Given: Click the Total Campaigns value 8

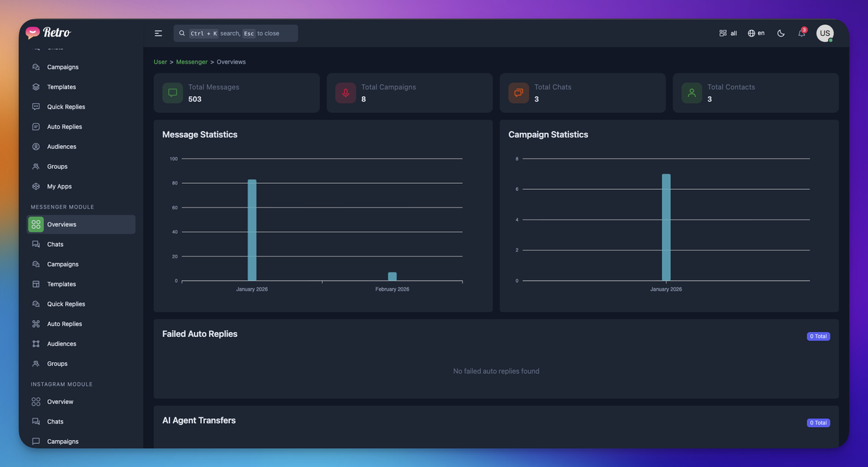Looking at the screenshot, I should coord(363,99).
